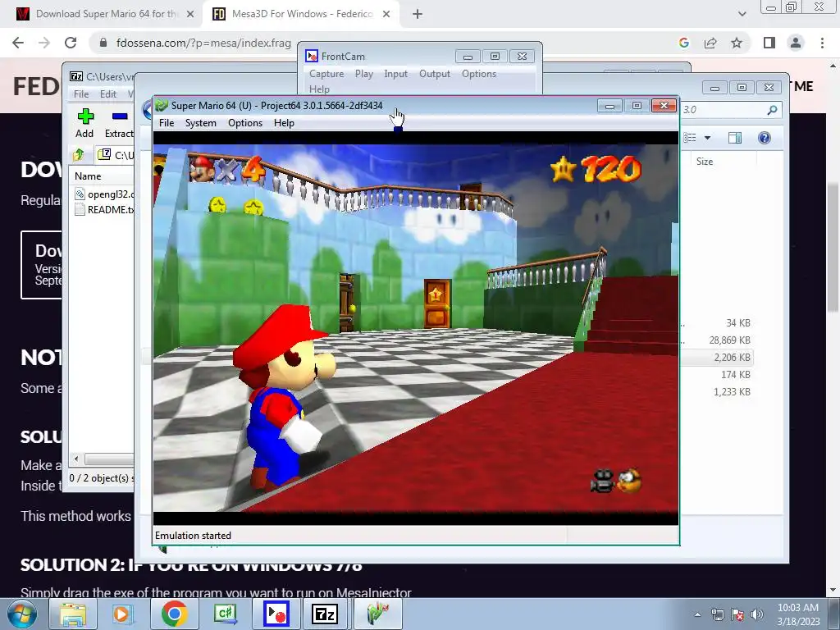The height and width of the screenshot is (630, 840).
Task: Select the 174 KB file row
Action: pos(717,374)
